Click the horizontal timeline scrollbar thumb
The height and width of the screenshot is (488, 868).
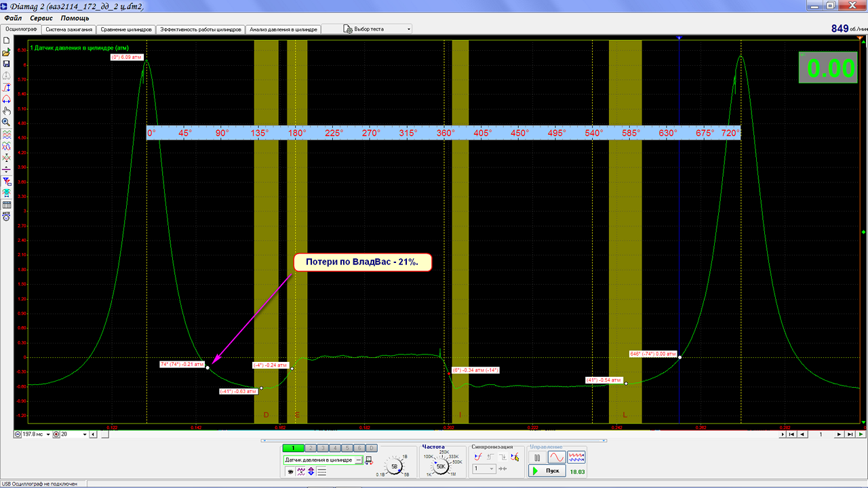tap(105, 434)
